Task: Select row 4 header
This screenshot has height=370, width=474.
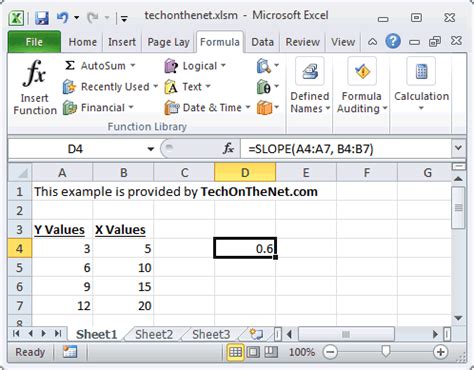Action: [20, 249]
